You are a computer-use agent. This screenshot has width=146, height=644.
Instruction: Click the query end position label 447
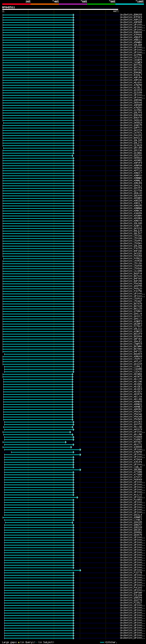(x=115, y=11)
